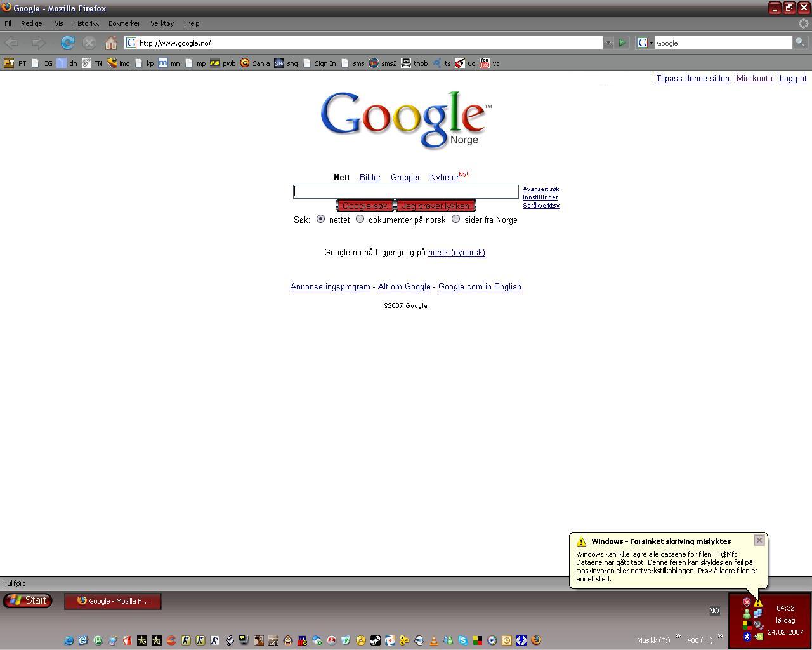Click the Bluetooth icon in the system tray
The width and height of the screenshot is (812, 650).
point(747,637)
